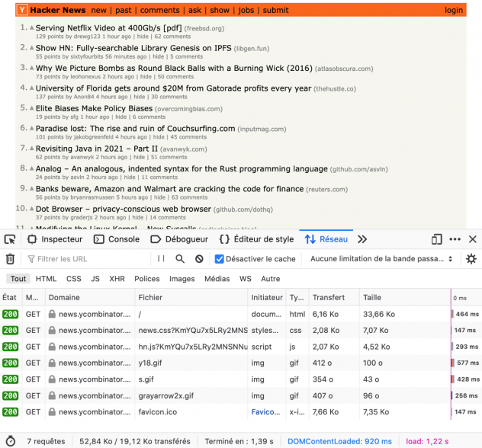Viewport: 482px width, 448px height.
Task: Click the 577 ms waterfall bar for y18.gif
Action: [453, 364]
